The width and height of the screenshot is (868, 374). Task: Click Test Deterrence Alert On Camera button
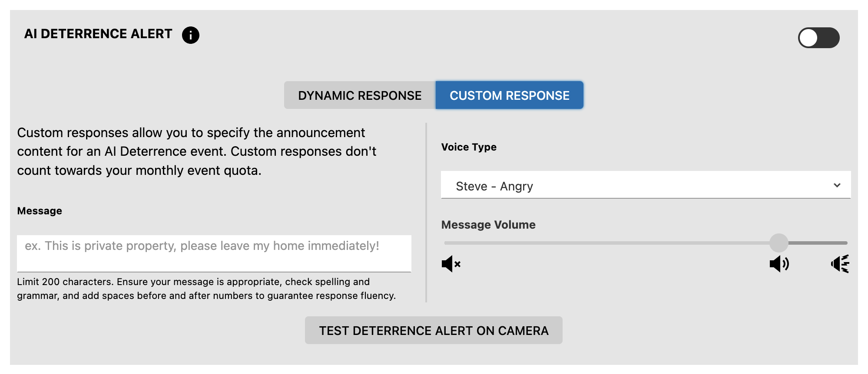pos(434,330)
